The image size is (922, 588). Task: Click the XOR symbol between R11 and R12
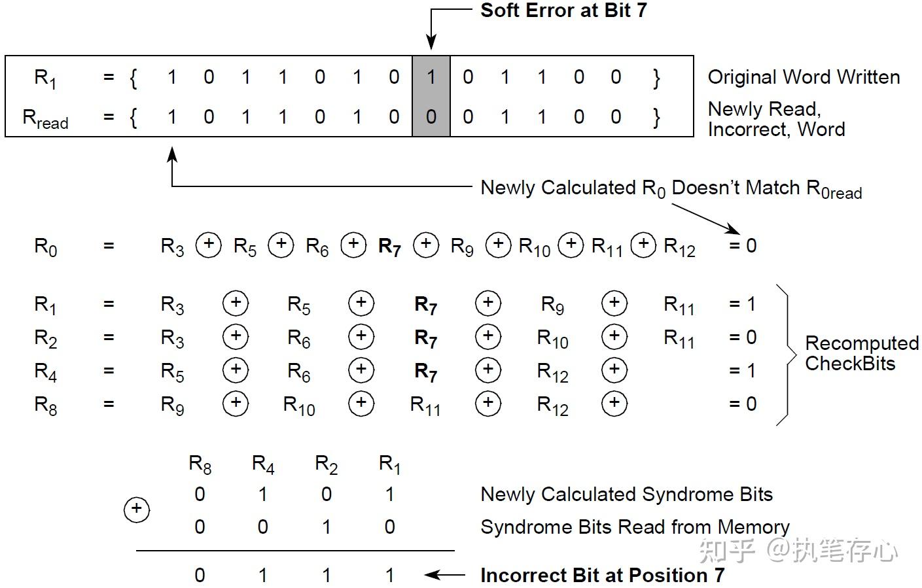(x=643, y=245)
